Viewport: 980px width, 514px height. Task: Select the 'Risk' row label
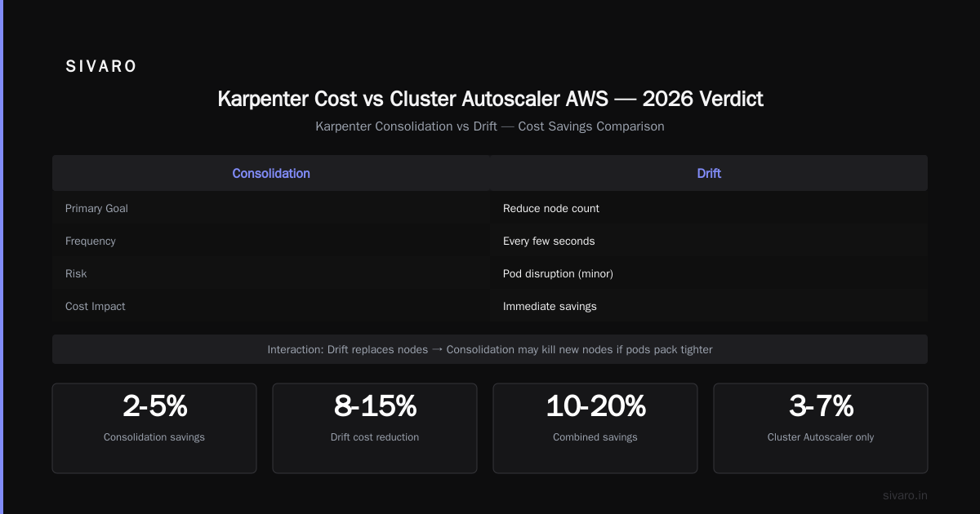pyautogui.click(x=76, y=273)
